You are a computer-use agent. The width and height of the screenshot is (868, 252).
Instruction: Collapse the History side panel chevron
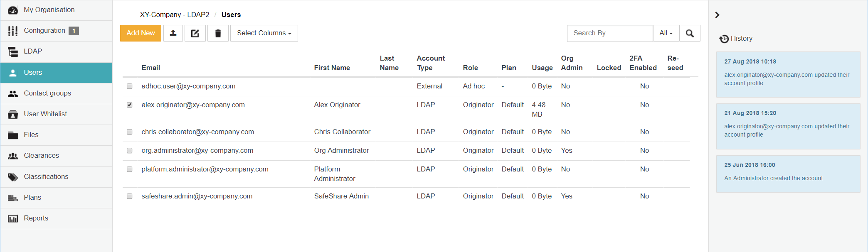(x=717, y=15)
